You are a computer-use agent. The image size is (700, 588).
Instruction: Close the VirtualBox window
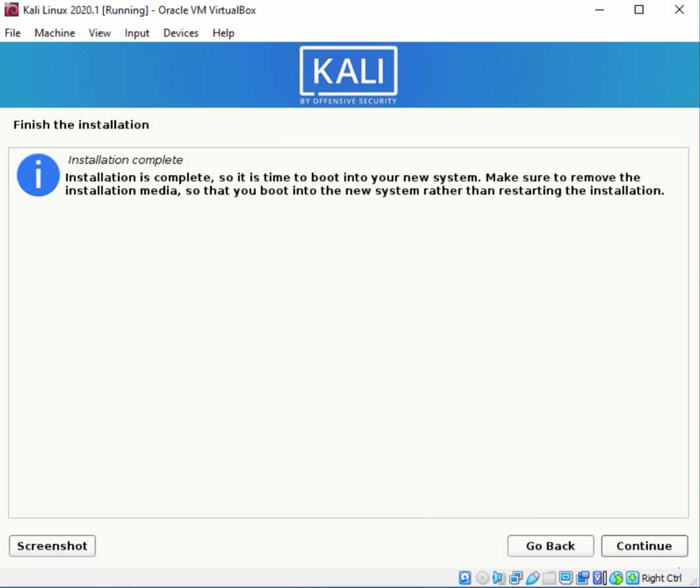pos(679,10)
